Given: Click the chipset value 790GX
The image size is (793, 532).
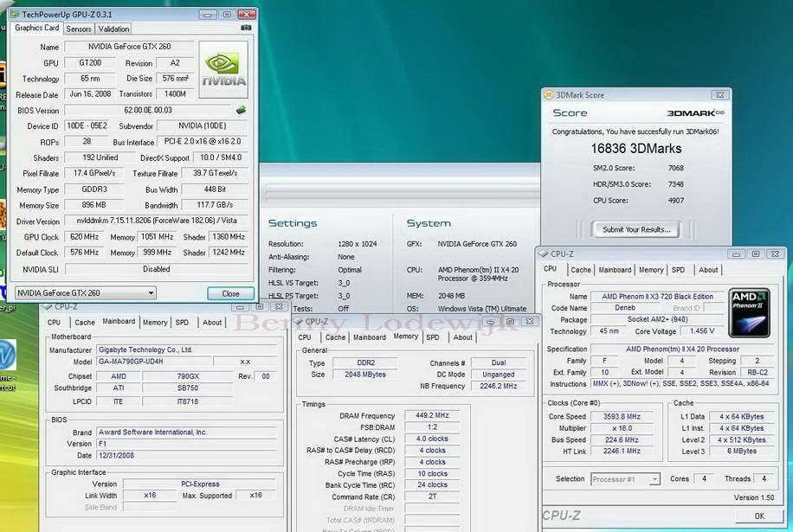Looking at the screenshot, I should pos(188,376).
